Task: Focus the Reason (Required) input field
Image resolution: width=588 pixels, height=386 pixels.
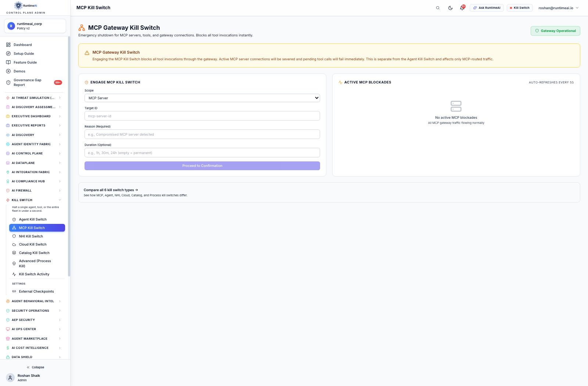Action: pyautogui.click(x=202, y=134)
